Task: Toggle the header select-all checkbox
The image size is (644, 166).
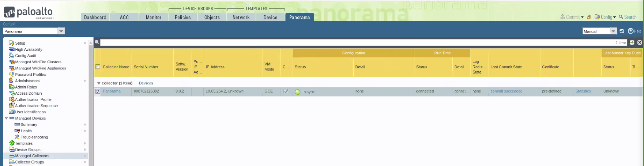Action: [98, 67]
